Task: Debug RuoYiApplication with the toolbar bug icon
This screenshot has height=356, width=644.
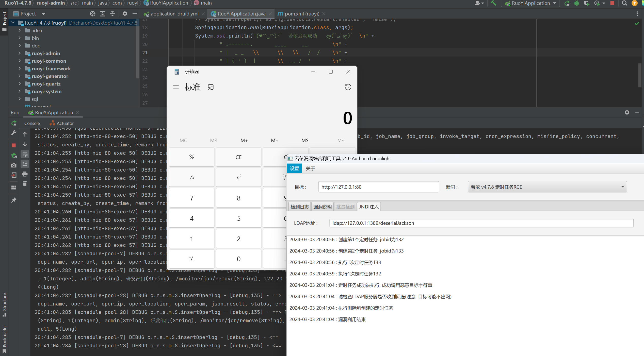Action: coord(577,3)
